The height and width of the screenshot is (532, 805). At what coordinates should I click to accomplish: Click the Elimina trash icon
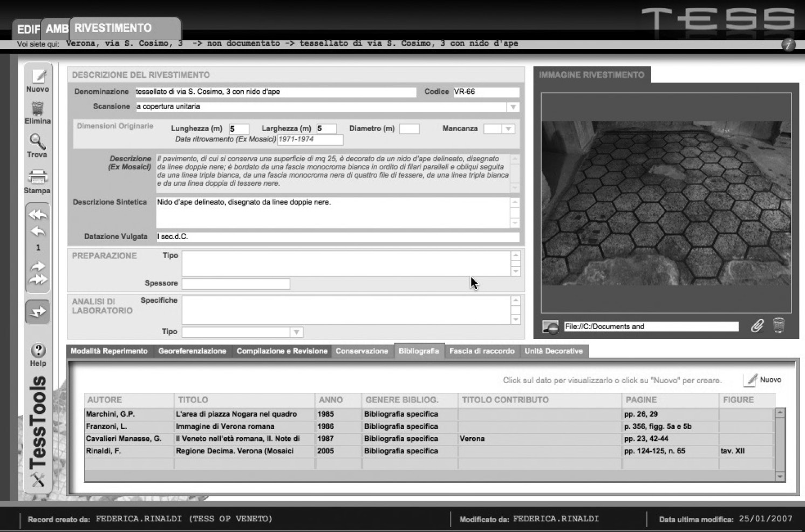pyautogui.click(x=37, y=108)
